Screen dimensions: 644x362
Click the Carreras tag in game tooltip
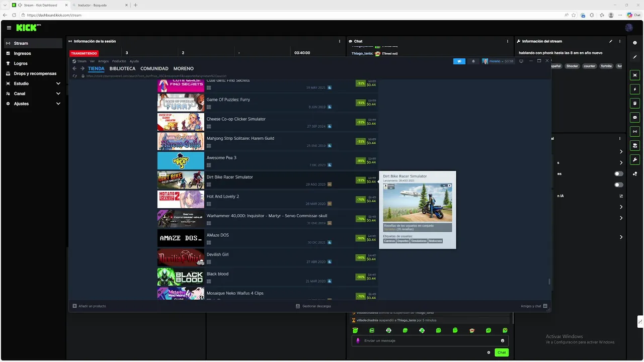tap(389, 241)
